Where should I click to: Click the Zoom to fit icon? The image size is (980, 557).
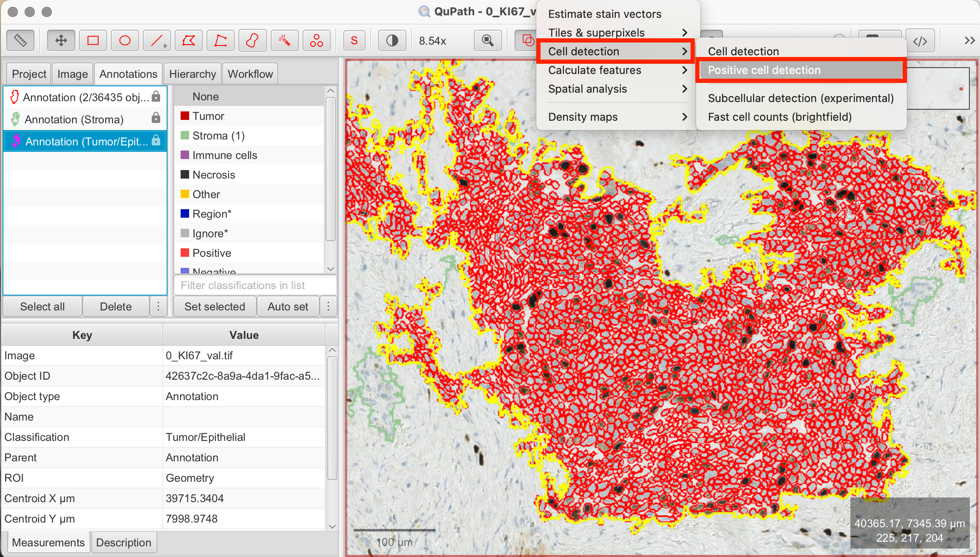pos(488,41)
